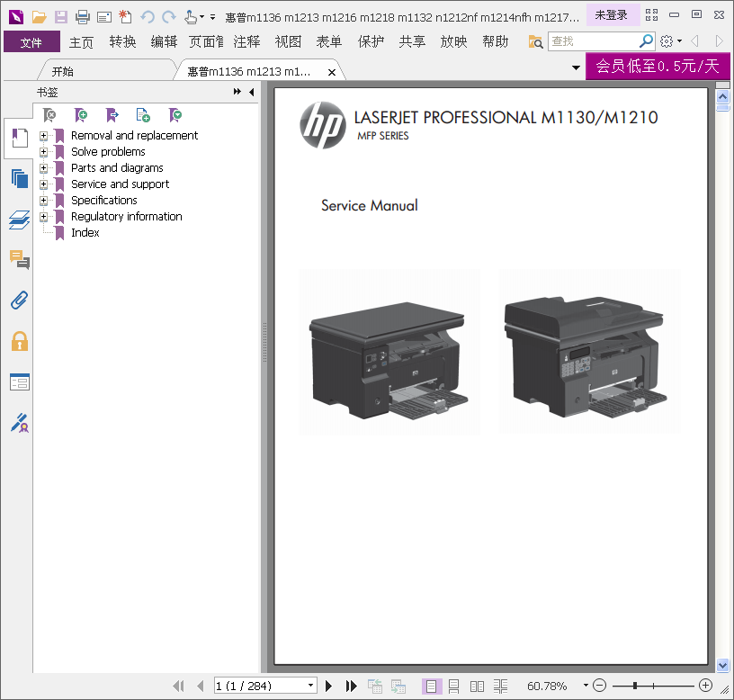Expand the Solve problems bookmark
This screenshot has height=700, width=734.
click(43, 152)
